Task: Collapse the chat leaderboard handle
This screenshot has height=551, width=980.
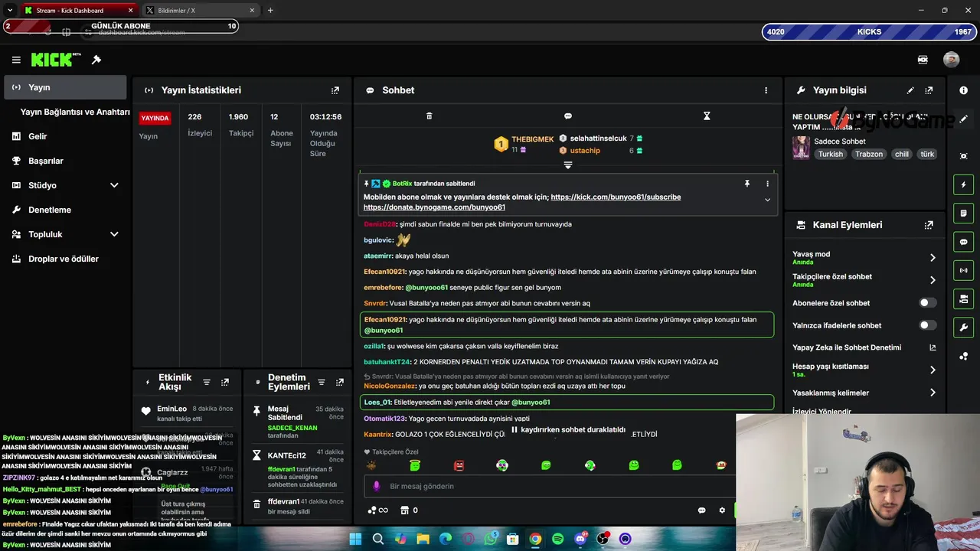Action: tap(568, 165)
